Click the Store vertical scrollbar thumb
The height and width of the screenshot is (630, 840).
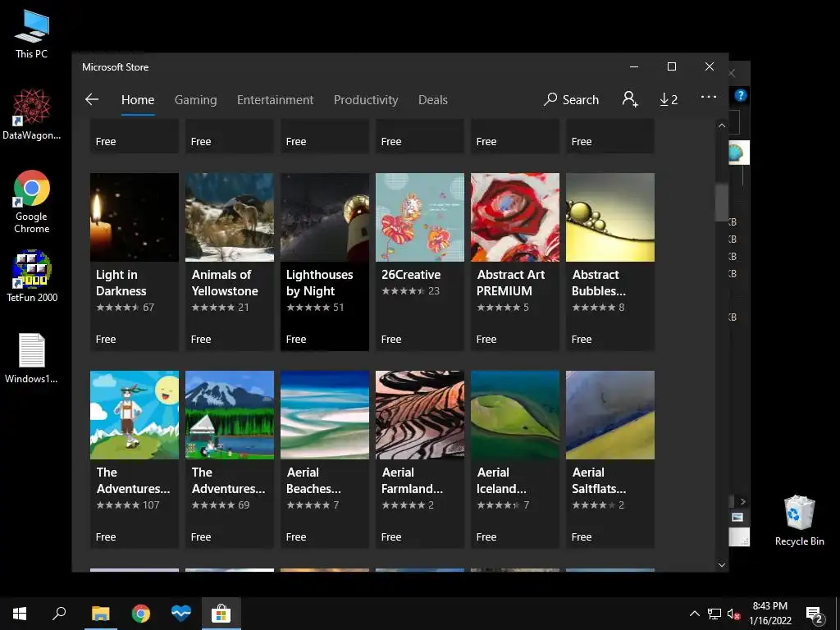coord(722,202)
